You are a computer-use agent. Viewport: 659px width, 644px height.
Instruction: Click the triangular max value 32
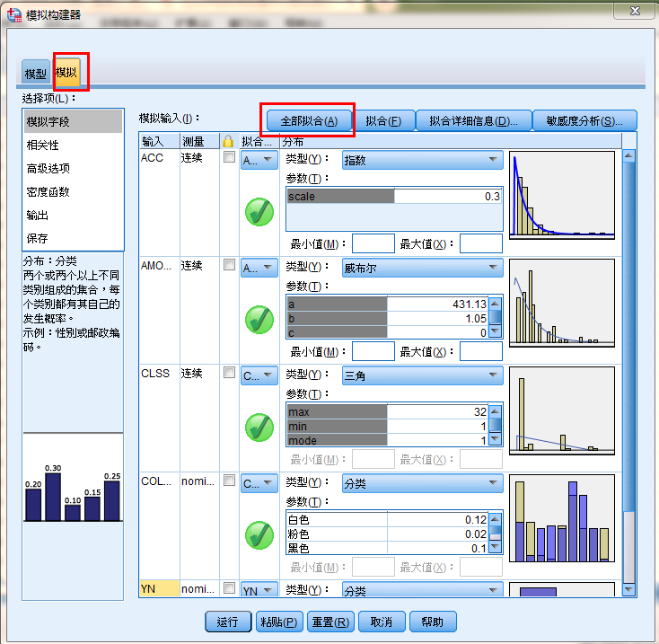[x=437, y=411]
